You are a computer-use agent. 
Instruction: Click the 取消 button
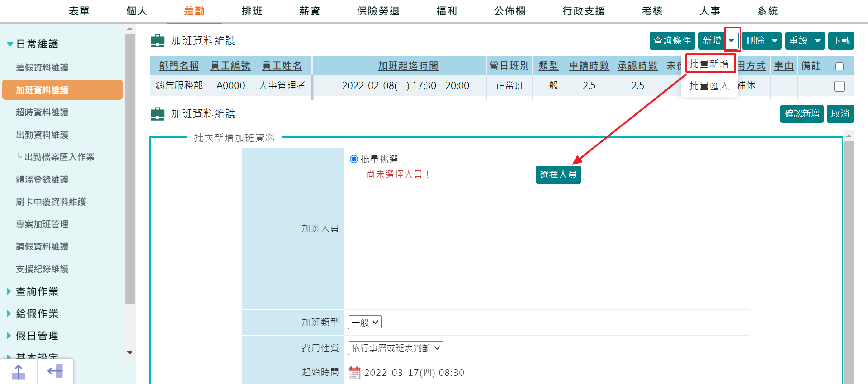[840, 114]
